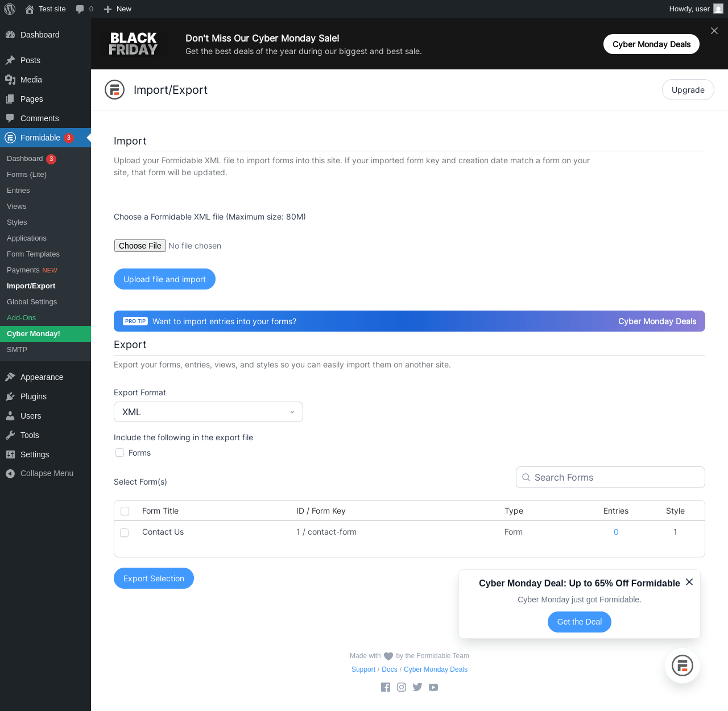Click Cyber Monday Deals white banner button
This screenshot has width=728, height=711.
(x=652, y=44)
